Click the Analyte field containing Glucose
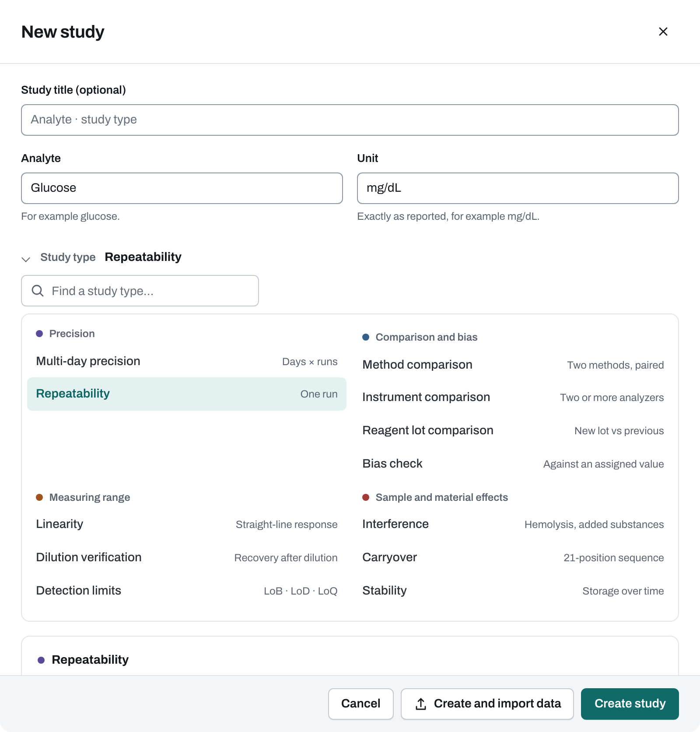Viewport: 700px width, 732px height. tap(182, 188)
